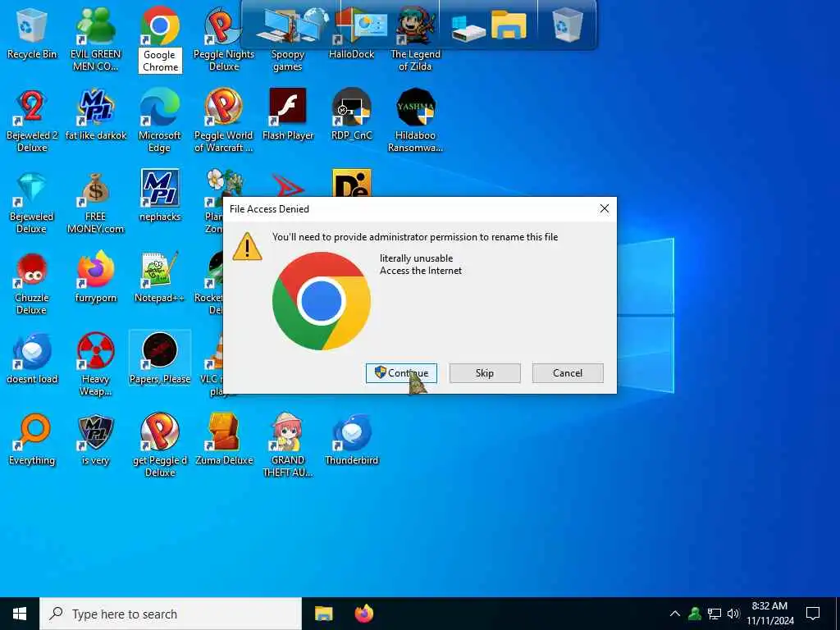Click the recycle bin icon in the dock

pos(567,24)
